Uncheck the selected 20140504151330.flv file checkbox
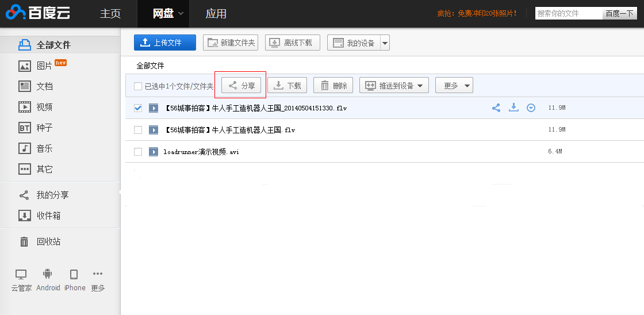Image resolution: width=644 pixels, height=315 pixels. click(138, 108)
